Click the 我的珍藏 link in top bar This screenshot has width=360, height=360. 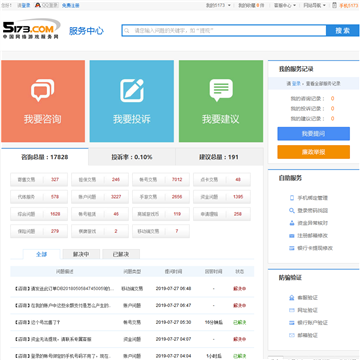[251, 5]
